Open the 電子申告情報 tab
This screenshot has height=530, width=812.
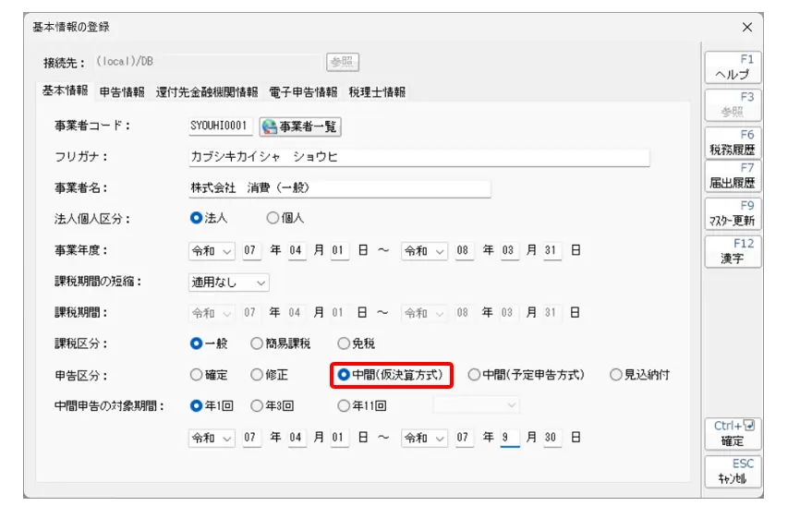[x=303, y=91]
